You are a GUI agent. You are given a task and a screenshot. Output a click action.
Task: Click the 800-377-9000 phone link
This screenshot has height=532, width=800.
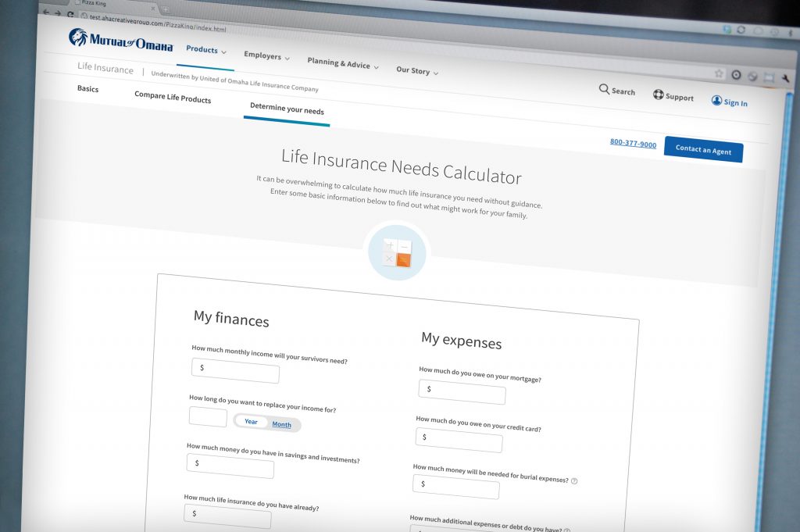(633, 144)
